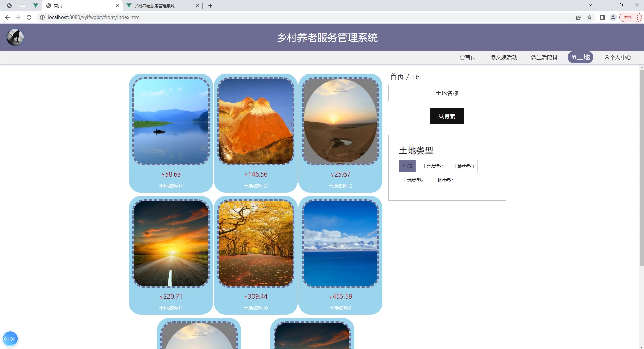This screenshot has width=644, height=349.
Task: Click the 01:04 recording timer bubble
Action: click(x=10, y=339)
